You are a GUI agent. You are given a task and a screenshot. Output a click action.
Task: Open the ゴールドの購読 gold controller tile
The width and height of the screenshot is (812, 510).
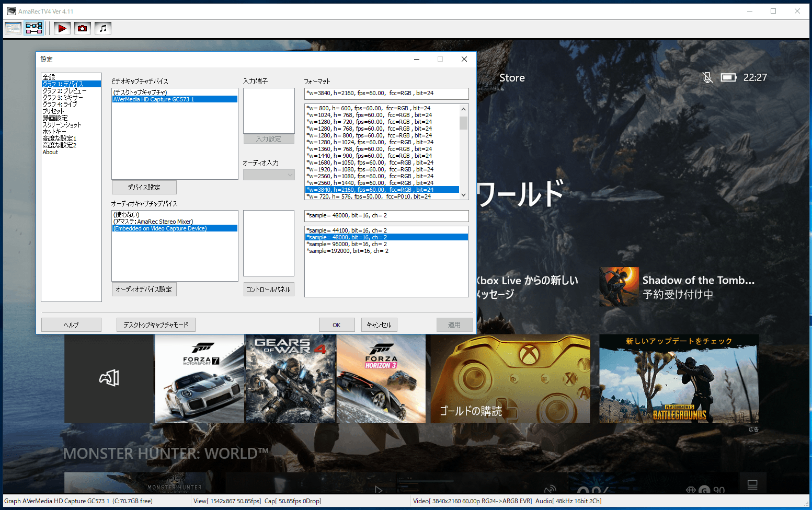point(510,378)
